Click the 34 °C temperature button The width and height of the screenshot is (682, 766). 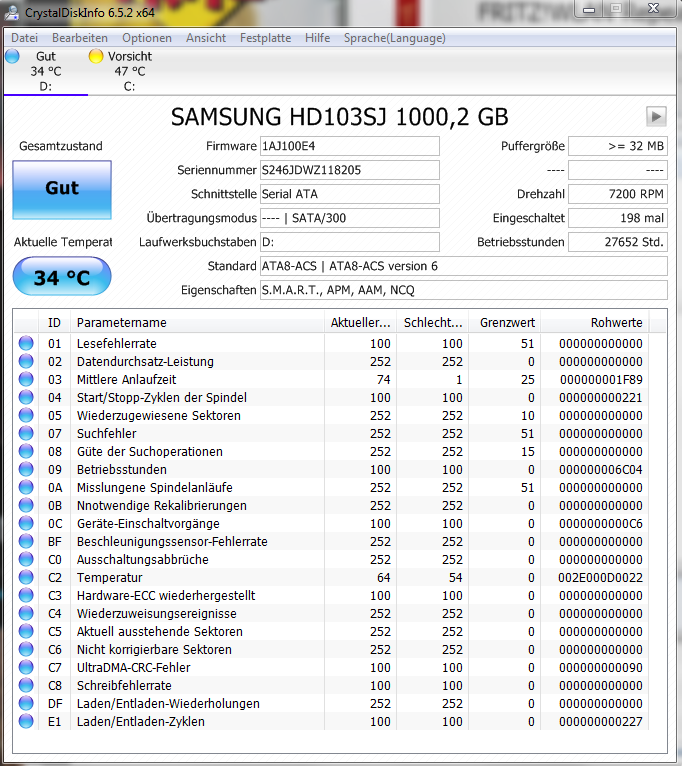pos(62,277)
